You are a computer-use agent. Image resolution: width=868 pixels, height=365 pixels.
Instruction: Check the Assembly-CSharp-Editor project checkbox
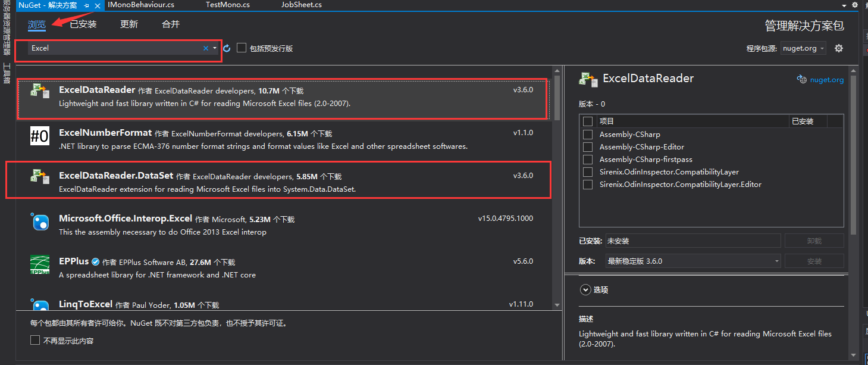588,147
